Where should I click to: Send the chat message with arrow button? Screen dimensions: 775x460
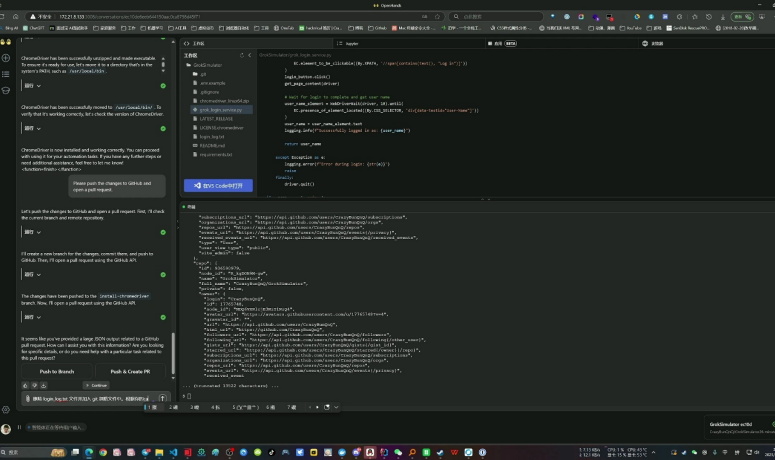162,397
